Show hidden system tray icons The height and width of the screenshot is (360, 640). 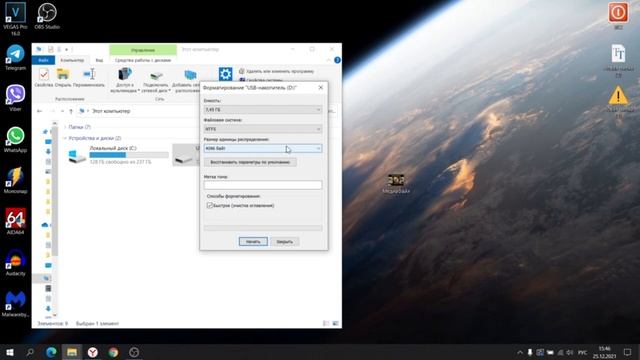[520, 352]
